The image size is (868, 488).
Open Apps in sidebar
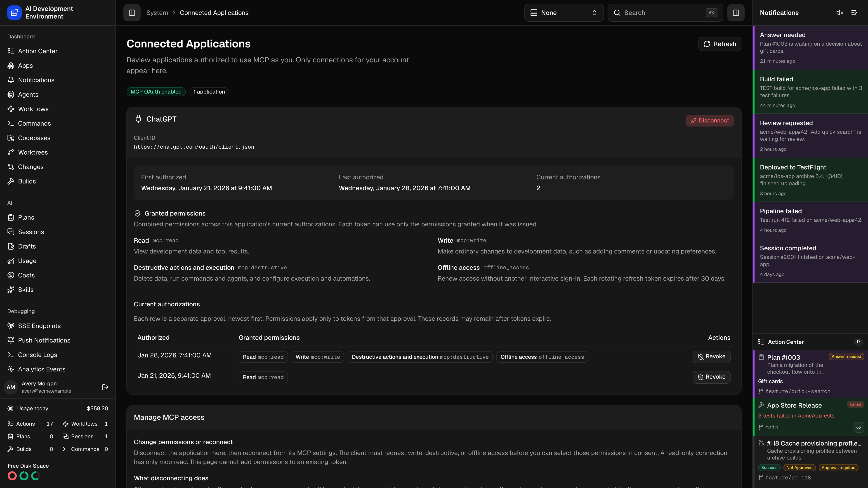(x=58, y=66)
